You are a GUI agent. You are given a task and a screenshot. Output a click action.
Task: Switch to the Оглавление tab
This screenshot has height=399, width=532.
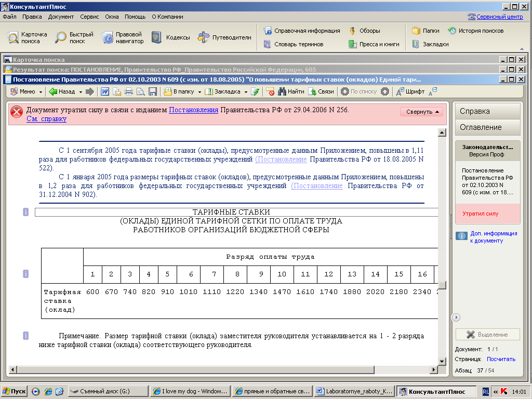pyautogui.click(x=487, y=127)
